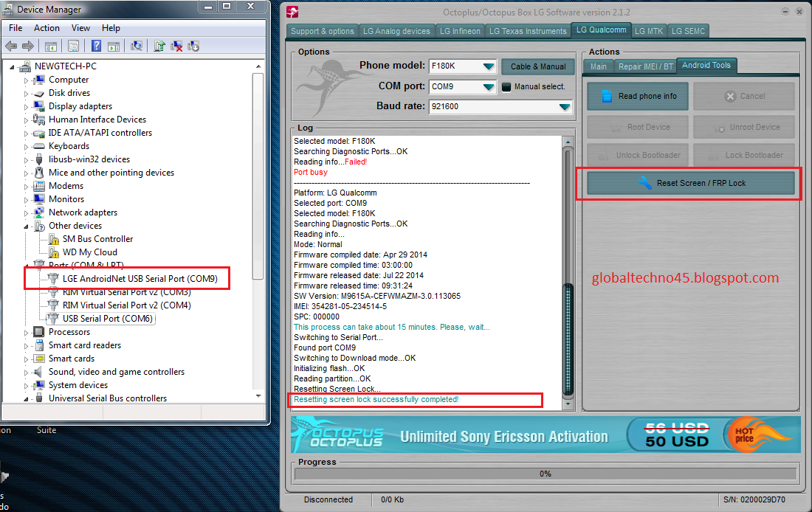Viewport: 812px width, 512px height.
Task: Click the Unlock Bootloader button
Action: 638,156
